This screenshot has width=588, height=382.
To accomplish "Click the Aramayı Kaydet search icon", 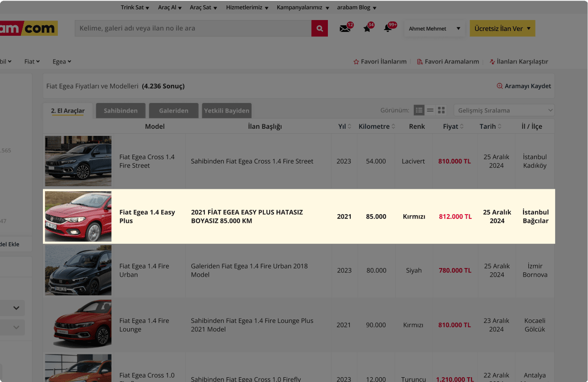I will point(500,86).
